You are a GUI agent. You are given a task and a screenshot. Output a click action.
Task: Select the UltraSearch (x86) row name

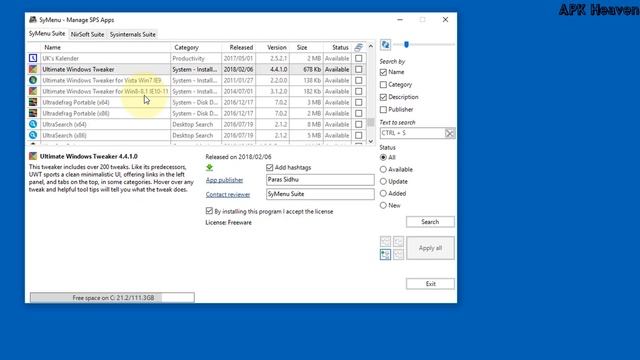[64, 136]
